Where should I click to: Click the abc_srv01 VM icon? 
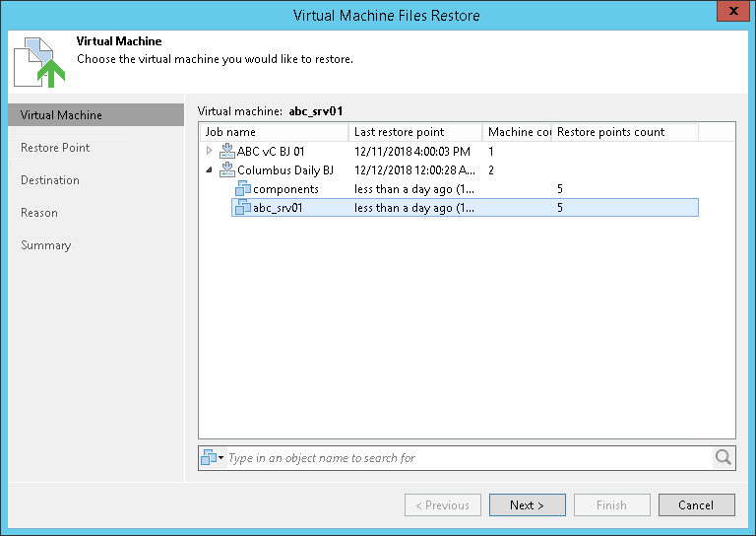coord(243,208)
